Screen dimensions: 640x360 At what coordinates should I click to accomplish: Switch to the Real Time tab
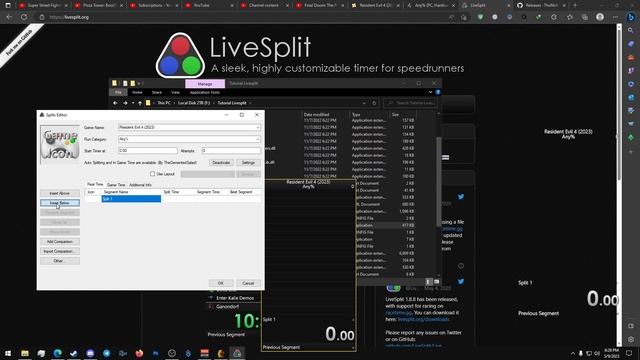(95, 184)
